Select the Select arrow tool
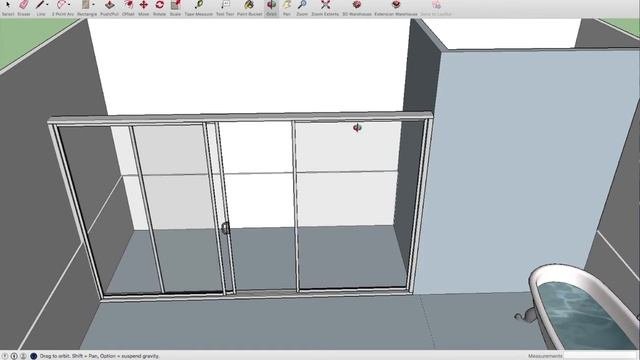Screen dimensions: 640x360 point(7,5)
